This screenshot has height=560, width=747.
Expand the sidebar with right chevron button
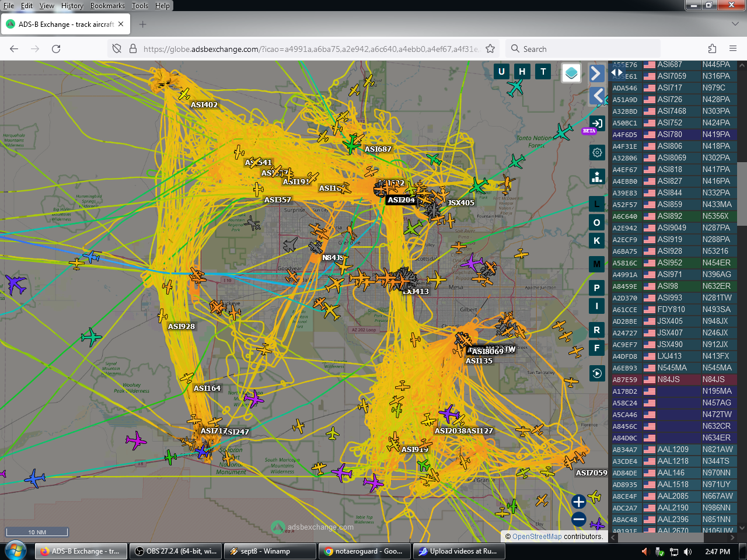596,73
